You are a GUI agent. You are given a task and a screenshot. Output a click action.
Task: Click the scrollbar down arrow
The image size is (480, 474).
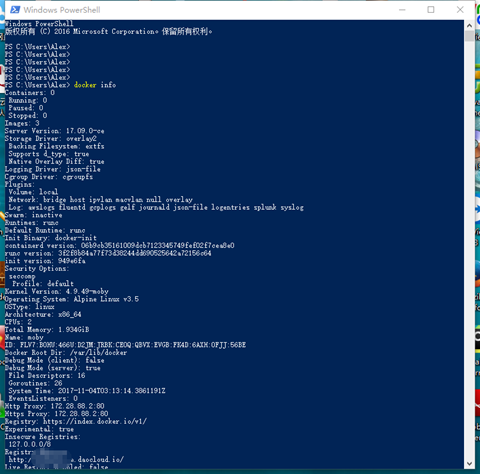[469, 464]
